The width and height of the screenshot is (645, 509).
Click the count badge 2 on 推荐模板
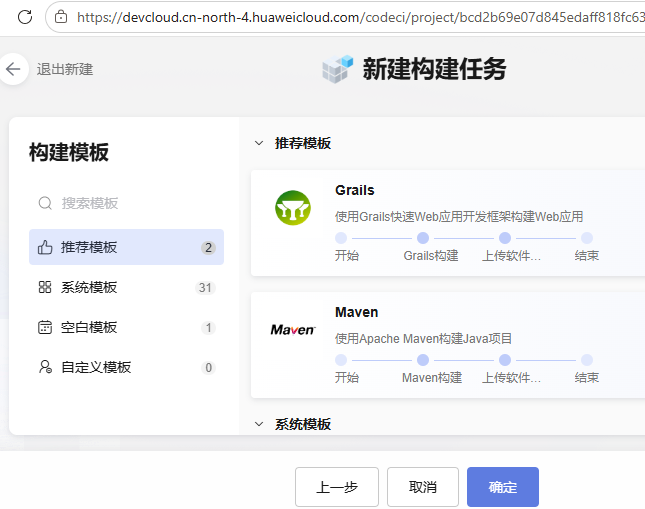(208, 247)
